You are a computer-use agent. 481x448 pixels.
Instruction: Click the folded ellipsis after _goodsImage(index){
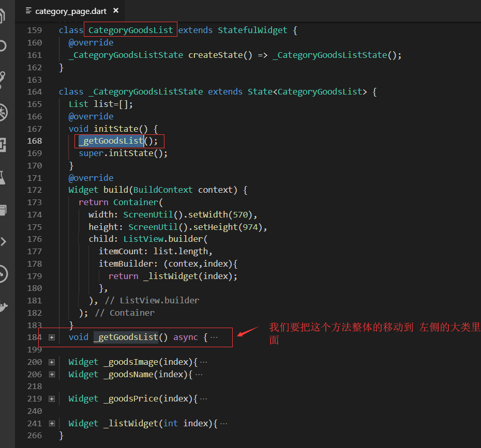[x=204, y=362]
